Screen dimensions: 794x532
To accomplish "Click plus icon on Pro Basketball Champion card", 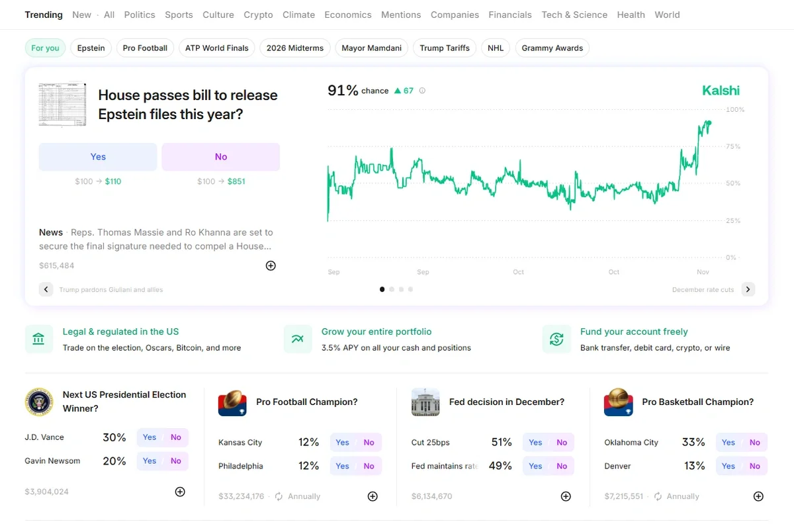I will click(758, 496).
